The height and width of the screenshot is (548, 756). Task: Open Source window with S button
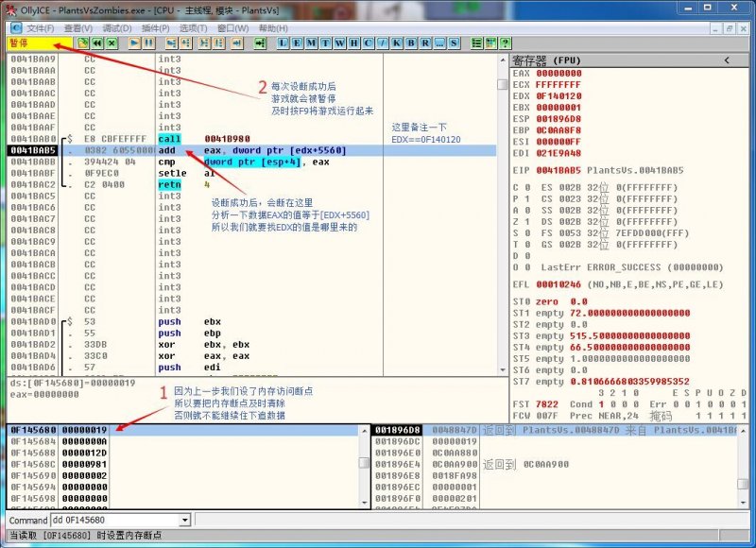pos(454,43)
